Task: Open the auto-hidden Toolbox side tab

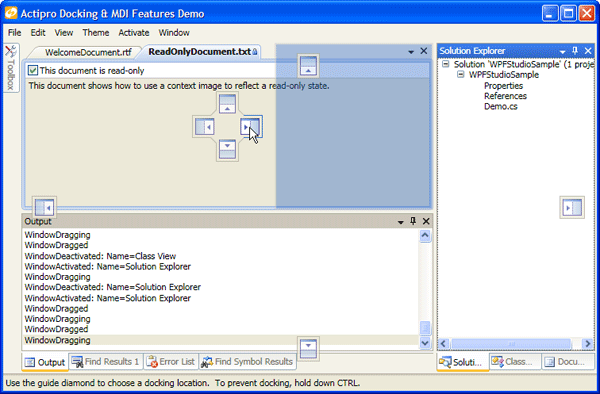Action: tap(11, 68)
